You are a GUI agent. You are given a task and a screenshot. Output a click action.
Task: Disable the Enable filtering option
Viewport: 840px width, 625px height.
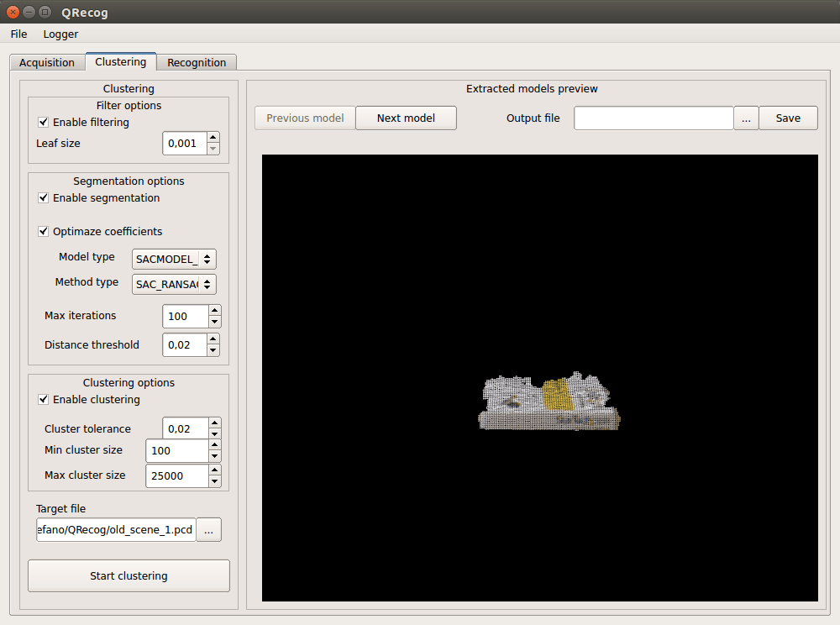(x=43, y=122)
